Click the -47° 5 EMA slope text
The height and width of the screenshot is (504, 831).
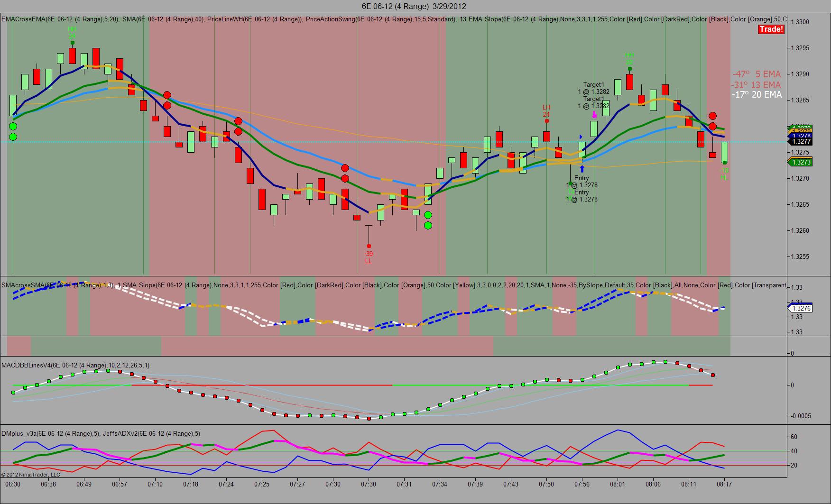[757, 74]
